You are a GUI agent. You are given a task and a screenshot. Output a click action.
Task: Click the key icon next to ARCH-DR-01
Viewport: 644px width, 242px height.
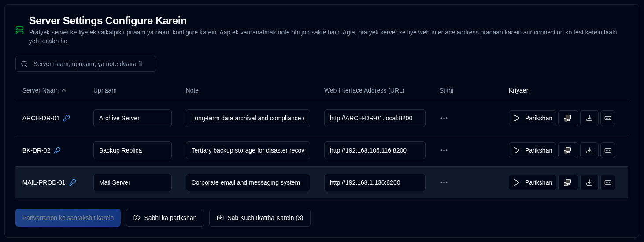click(67, 118)
